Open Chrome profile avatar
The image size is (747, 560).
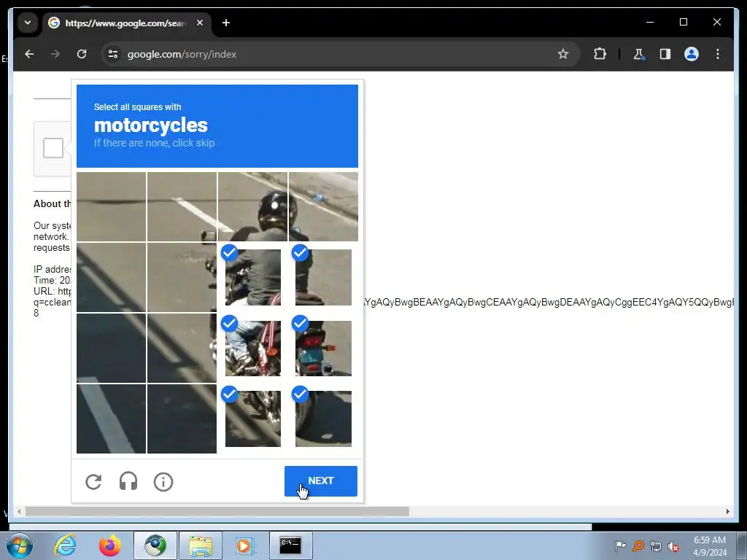click(692, 54)
